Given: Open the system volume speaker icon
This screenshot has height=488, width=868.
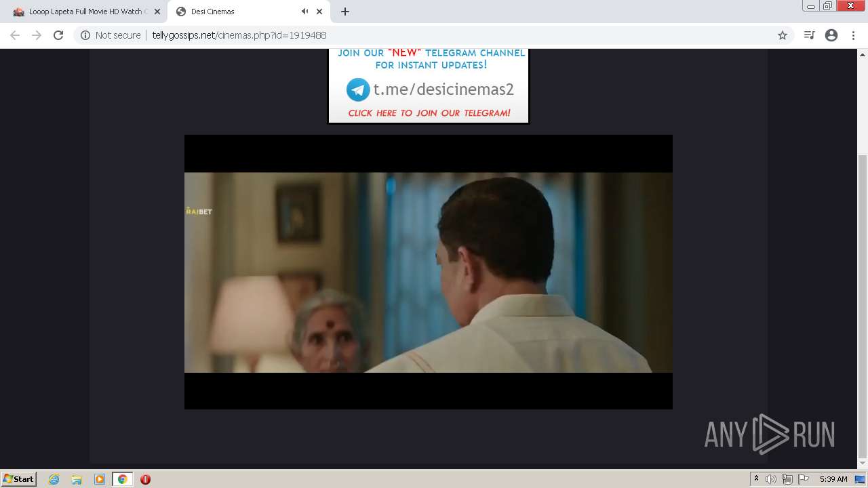Looking at the screenshot, I should click(x=771, y=479).
